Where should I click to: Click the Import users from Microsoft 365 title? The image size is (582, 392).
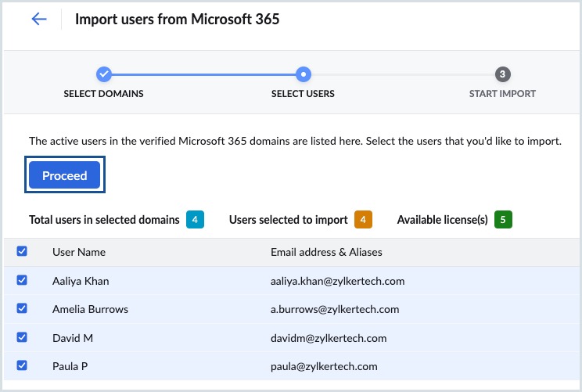(x=178, y=20)
